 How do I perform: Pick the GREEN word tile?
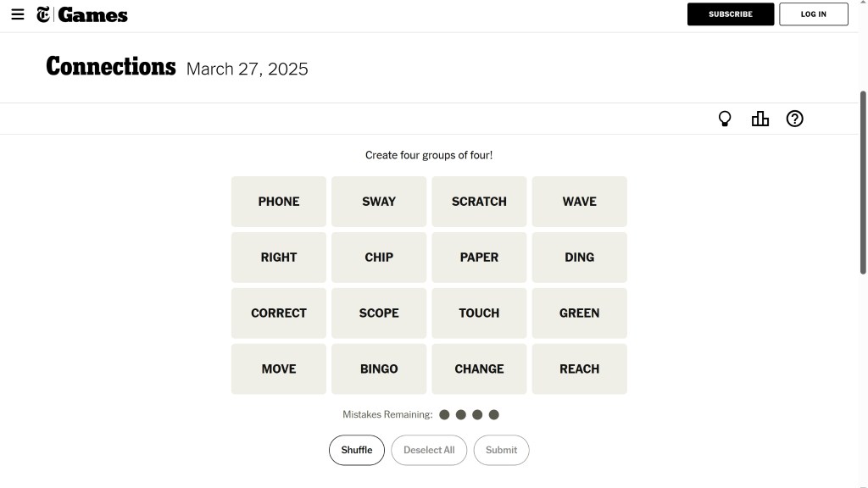pos(579,313)
